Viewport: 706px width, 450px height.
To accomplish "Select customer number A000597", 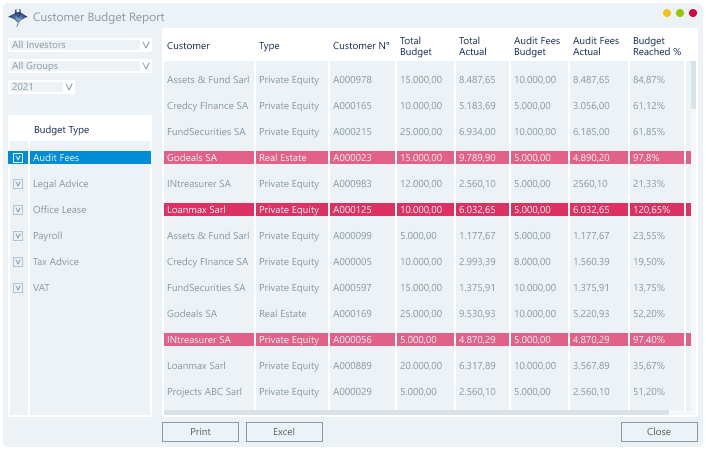I will click(352, 288).
